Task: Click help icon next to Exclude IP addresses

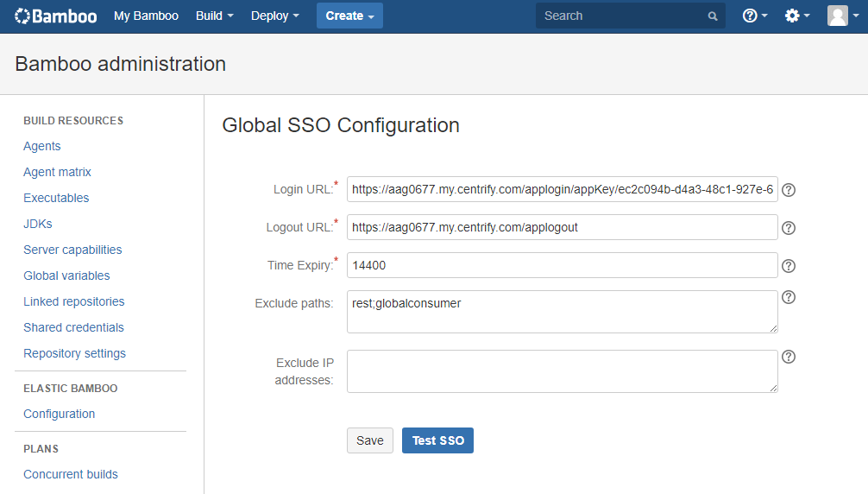Action: (x=788, y=357)
